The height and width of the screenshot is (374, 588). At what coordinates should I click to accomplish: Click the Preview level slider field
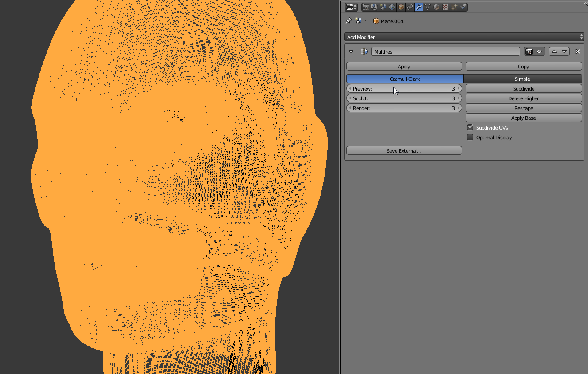[404, 89]
